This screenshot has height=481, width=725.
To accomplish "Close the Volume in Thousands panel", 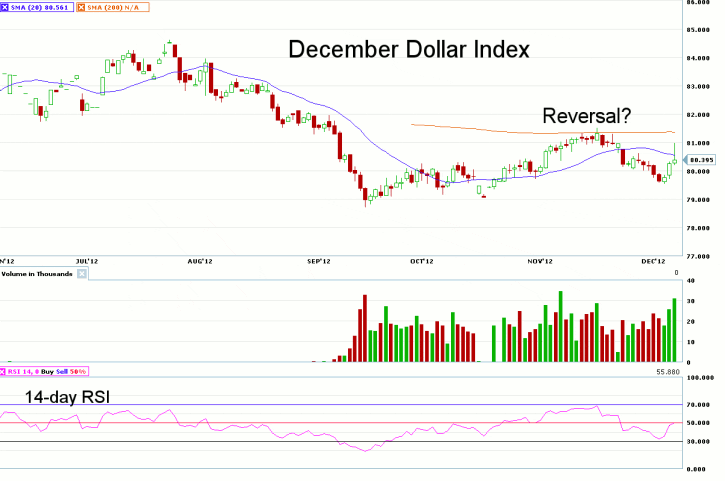I will coord(83,273).
